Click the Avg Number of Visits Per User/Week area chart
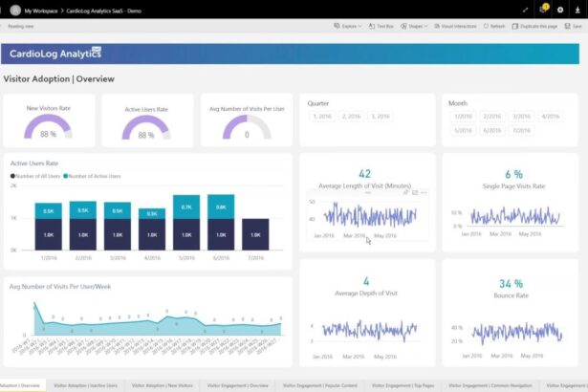The width and height of the screenshot is (588, 392). click(x=158, y=320)
